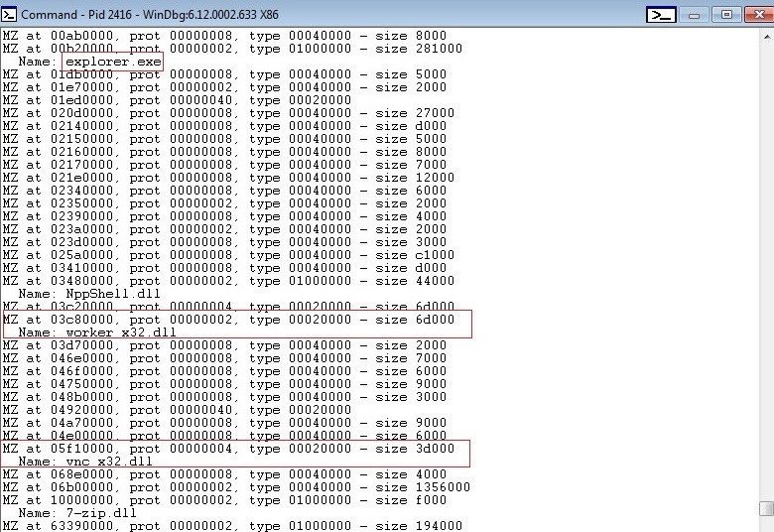The width and height of the screenshot is (774, 532).
Task: Click the line 'MZ at 03c80000' size 6d000
Action: [228, 320]
